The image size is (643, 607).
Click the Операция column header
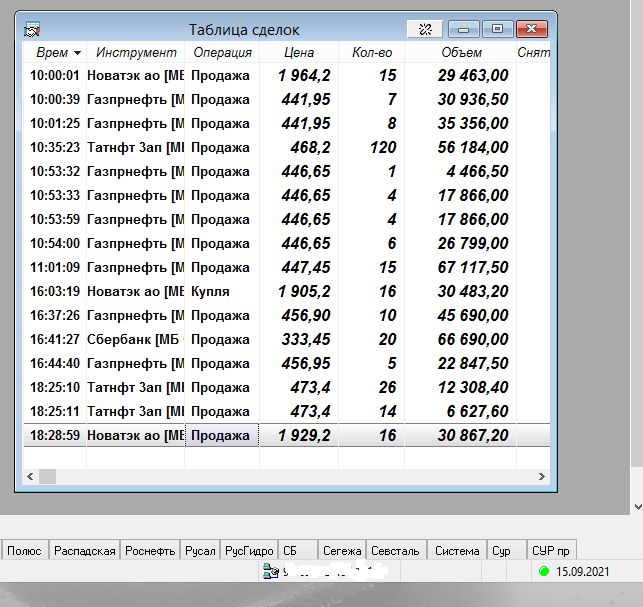point(222,52)
